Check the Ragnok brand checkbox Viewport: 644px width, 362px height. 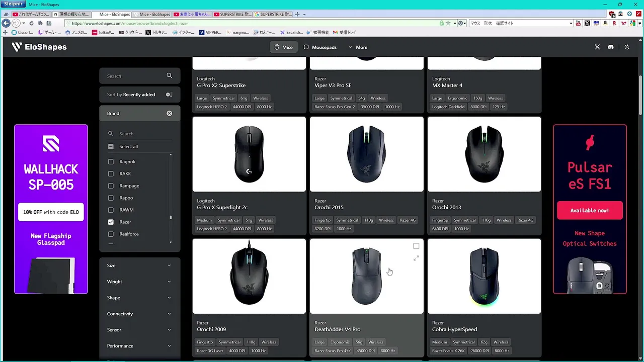coord(111,161)
